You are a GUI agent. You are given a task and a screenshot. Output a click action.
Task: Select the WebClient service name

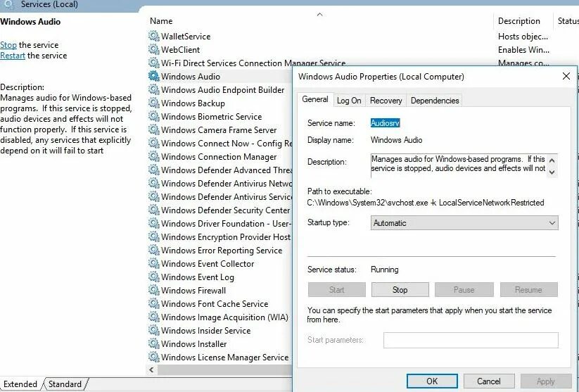pyautogui.click(x=181, y=49)
